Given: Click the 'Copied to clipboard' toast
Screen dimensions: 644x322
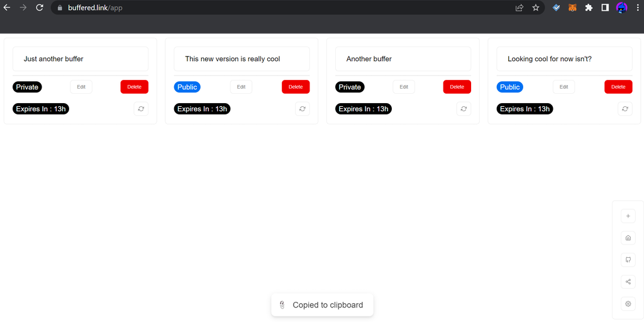Looking at the screenshot, I should click(x=323, y=305).
